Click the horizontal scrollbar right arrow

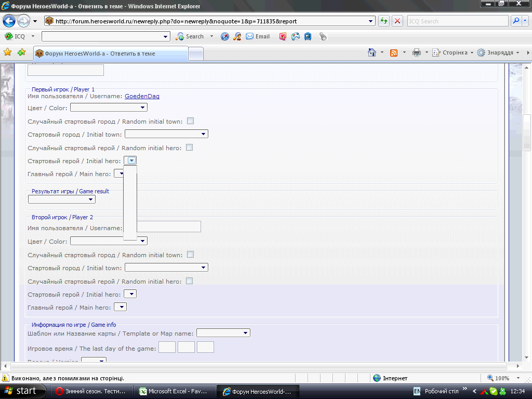(518, 366)
